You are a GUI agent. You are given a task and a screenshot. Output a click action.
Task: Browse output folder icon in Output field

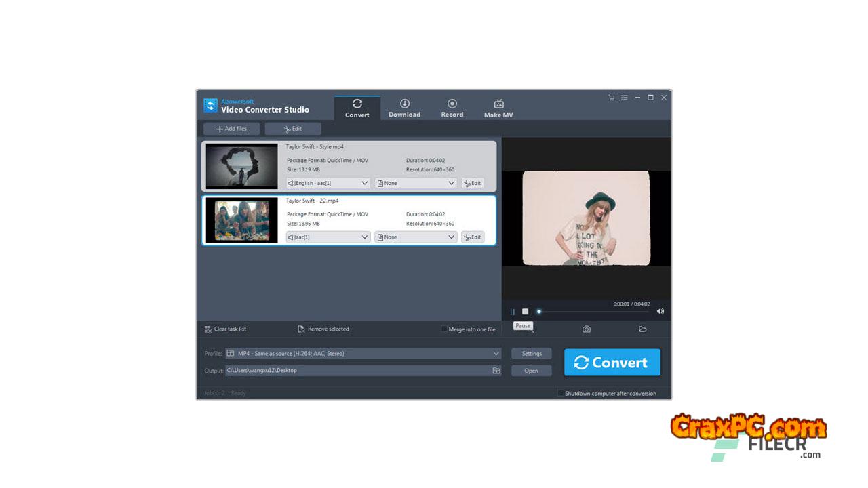click(496, 371)
